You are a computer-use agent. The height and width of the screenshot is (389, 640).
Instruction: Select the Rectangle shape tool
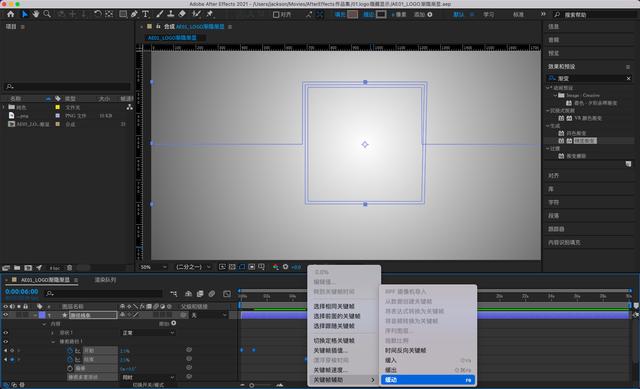coord(123,14)
